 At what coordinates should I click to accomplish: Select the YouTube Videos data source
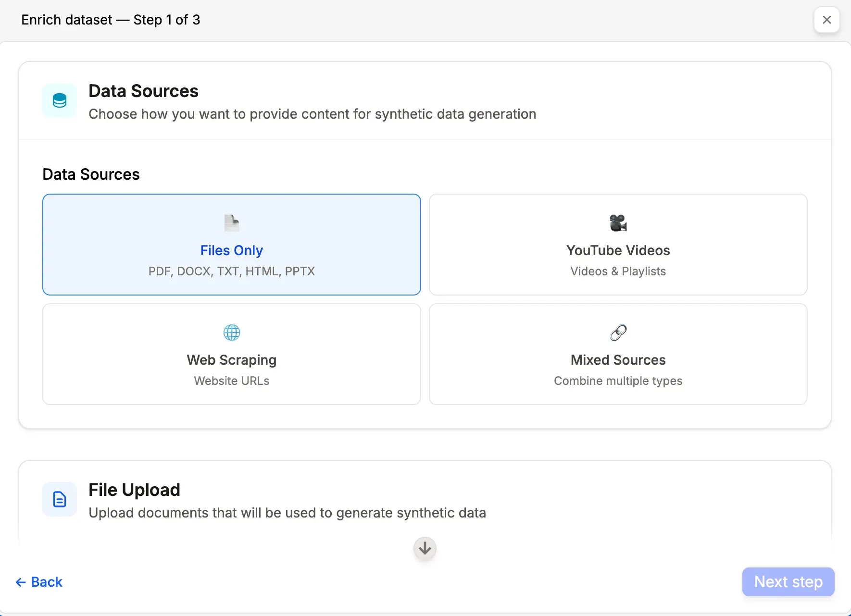coord(618,245)
